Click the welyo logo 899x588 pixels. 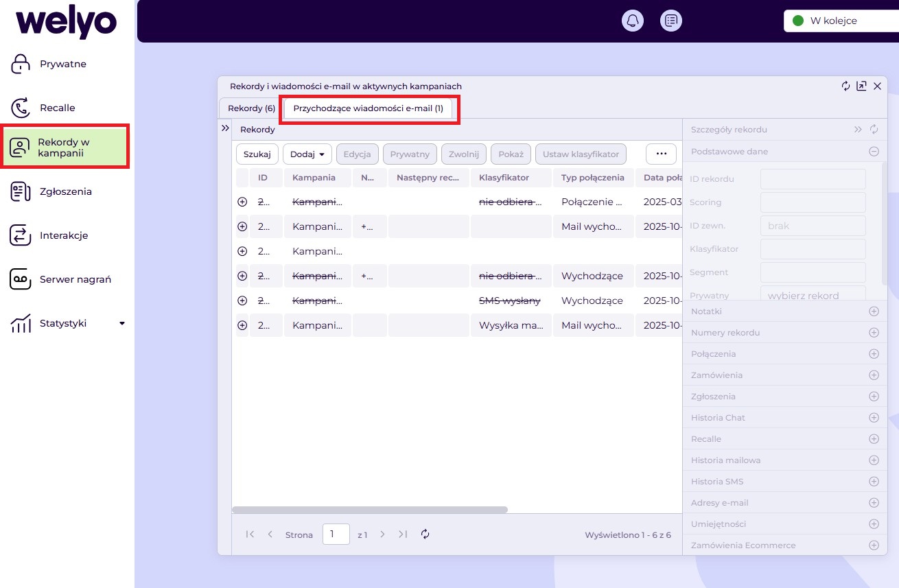[x=66, y=23]
